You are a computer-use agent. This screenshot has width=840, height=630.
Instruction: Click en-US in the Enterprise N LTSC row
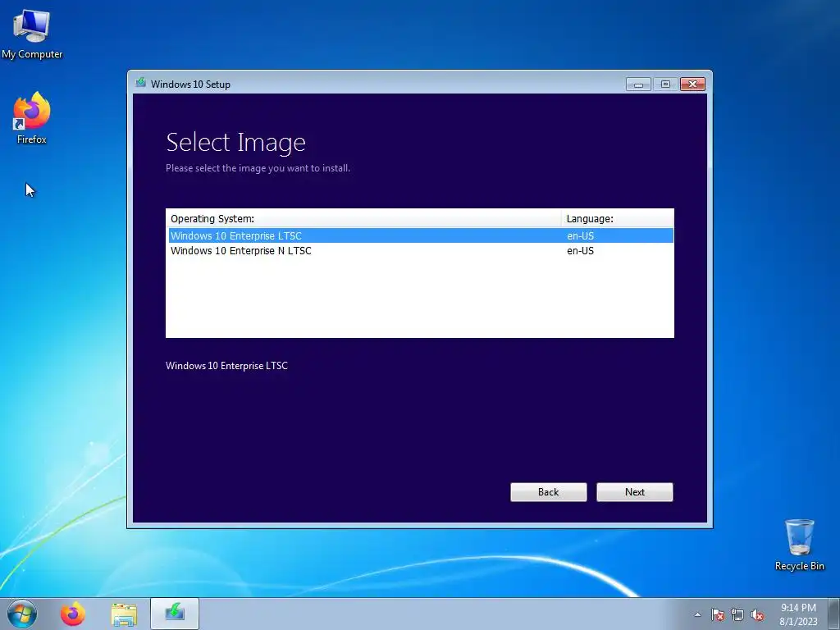[580, 251]
